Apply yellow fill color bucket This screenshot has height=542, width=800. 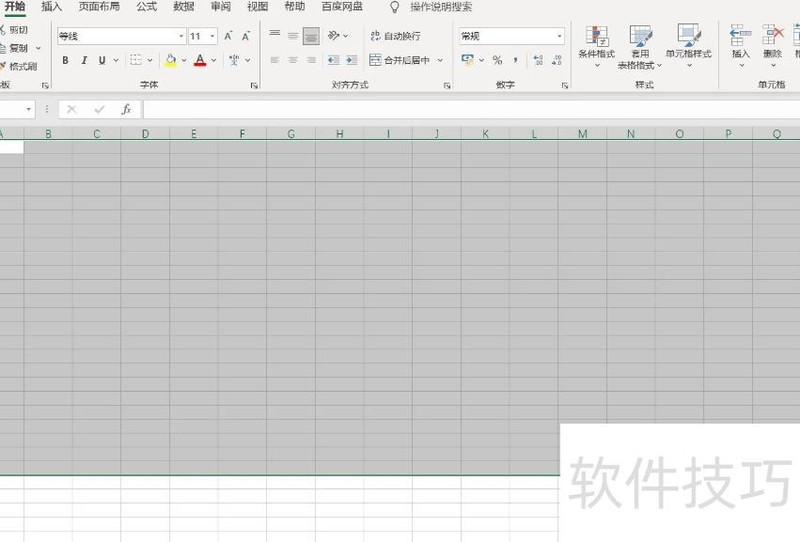(x=171, y=60)
